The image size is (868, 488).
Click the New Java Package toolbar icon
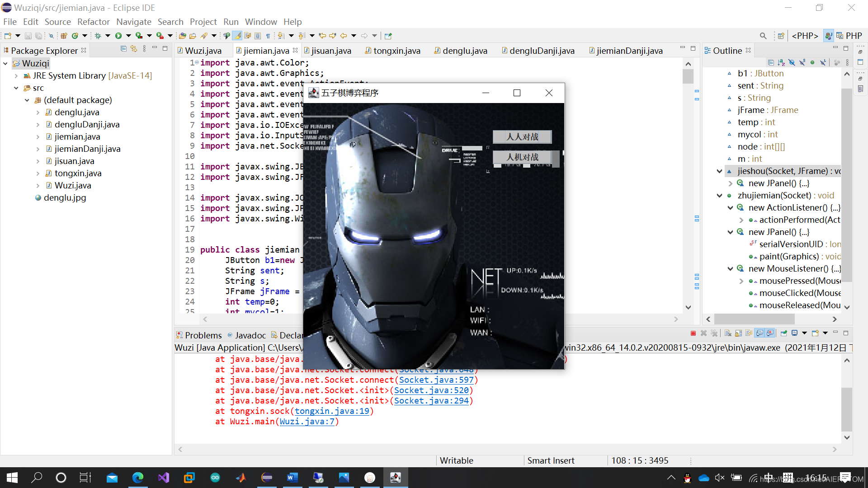click(x=64, y=36)
